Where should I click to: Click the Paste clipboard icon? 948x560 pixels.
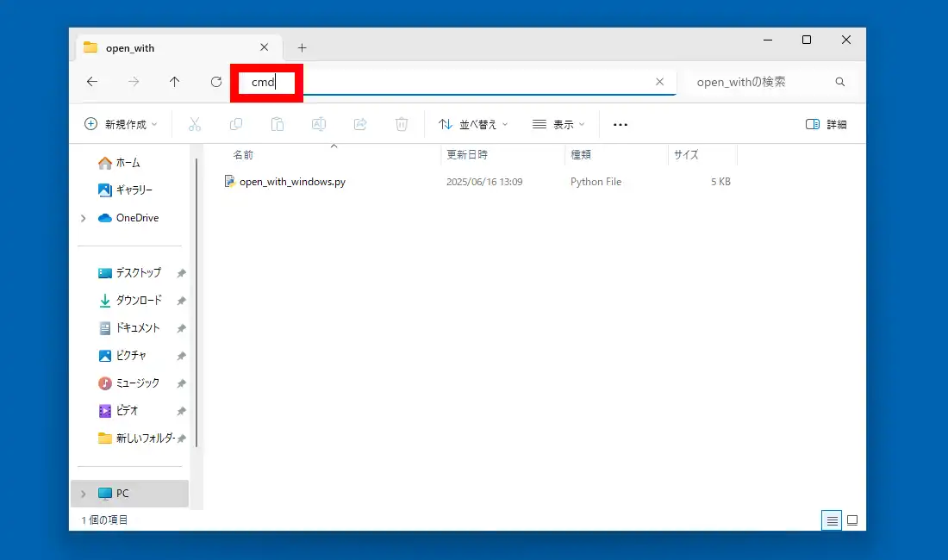pos(278,124)
